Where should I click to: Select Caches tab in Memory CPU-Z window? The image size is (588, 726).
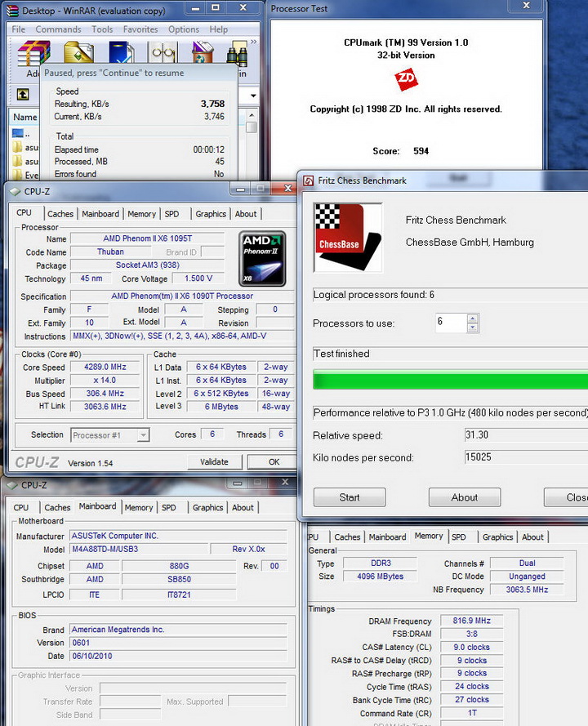[347, 537]
